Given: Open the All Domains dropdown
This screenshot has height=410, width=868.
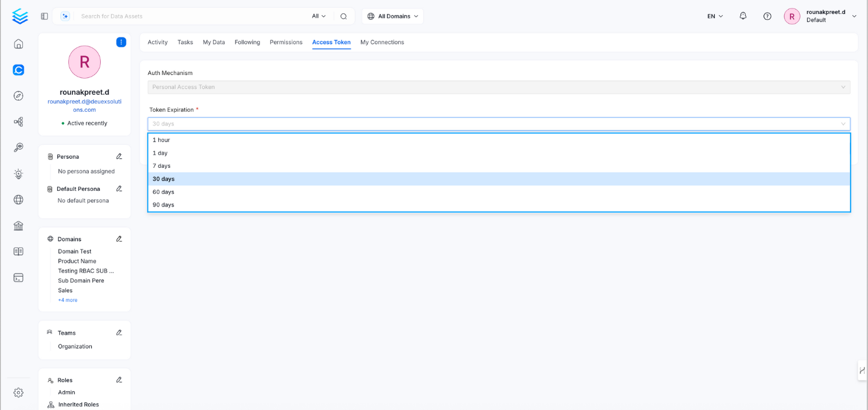Looking at the screenshot, I should [393, 16].
